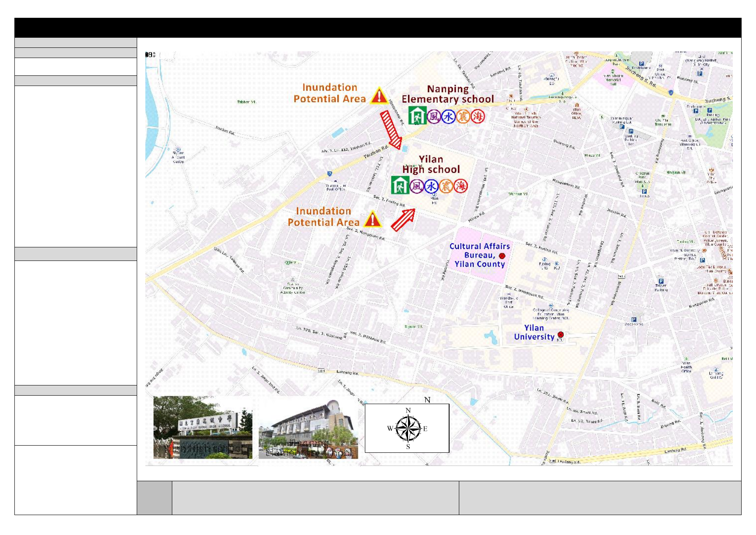Click the red tsunami (海) icon under Nanping Elementary
The height and width of the screenshot is (535, 756).
[478, 116]
